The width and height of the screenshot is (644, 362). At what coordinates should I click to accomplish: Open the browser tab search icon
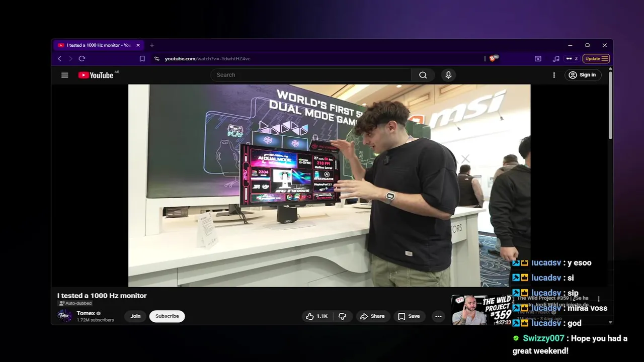tap(538, 59)
